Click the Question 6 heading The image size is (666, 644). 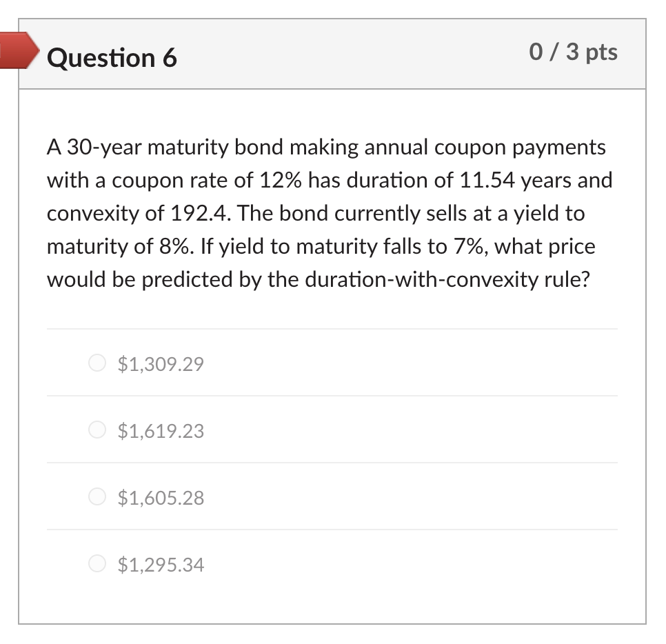click(x=111, y=58)
